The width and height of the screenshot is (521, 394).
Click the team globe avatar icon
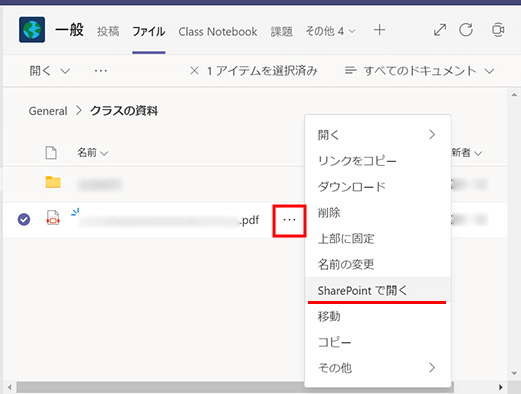pos(32,30)
